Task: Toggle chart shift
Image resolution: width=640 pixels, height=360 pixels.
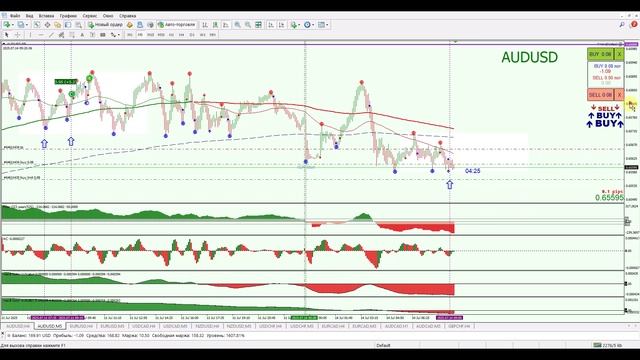Action: (x=282, y=25)
